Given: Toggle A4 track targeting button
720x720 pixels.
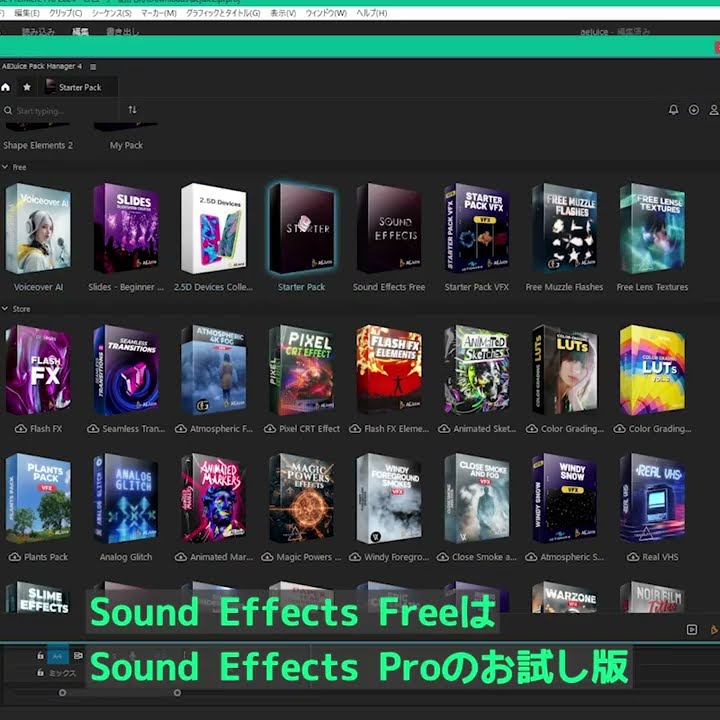Looking at the screenshot, I should [x=57, y=656].
